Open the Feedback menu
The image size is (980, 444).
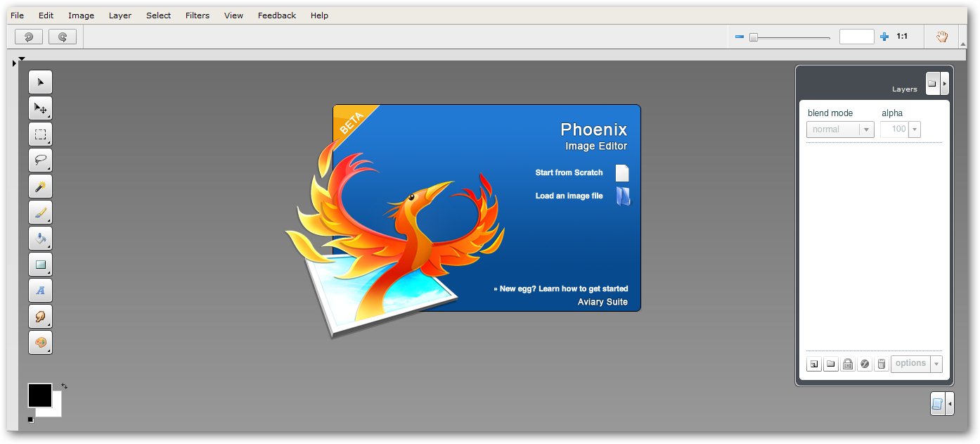(x=277, y=15)
